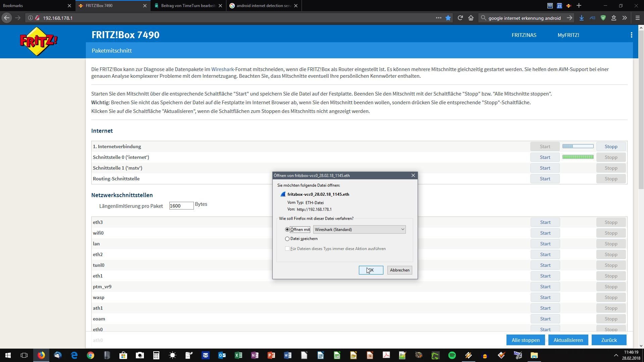This screenshot has height=362, width=644.
Task: Switch to 'android internet detection' tab
Action: pos(264,6)
